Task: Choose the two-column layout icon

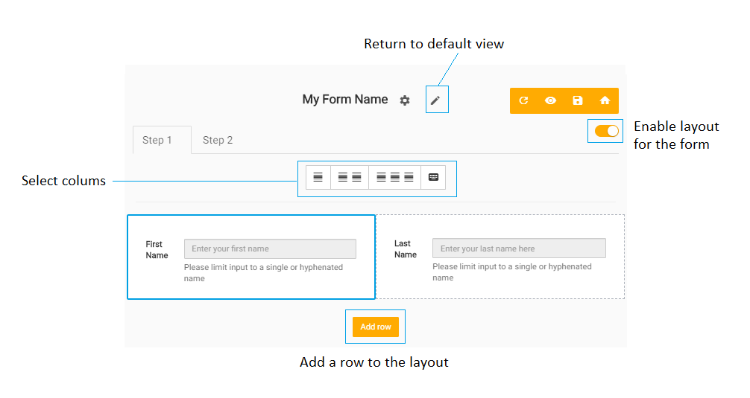Action: point(350,177)
